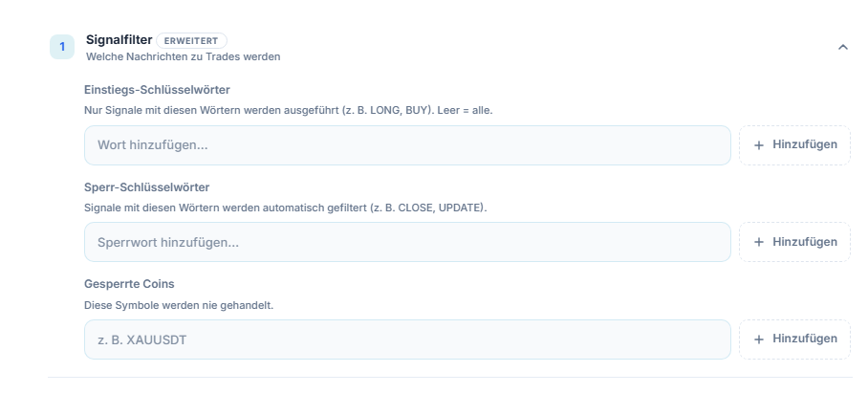Click the plus icon beside Einstiegs-Schlüsselwörter field

pyautogui.click(x=759, y=145)
